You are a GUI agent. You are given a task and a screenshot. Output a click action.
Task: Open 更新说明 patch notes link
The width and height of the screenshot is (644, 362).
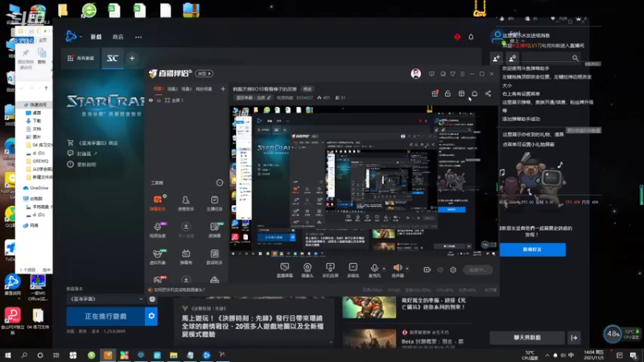coord(82,164)
